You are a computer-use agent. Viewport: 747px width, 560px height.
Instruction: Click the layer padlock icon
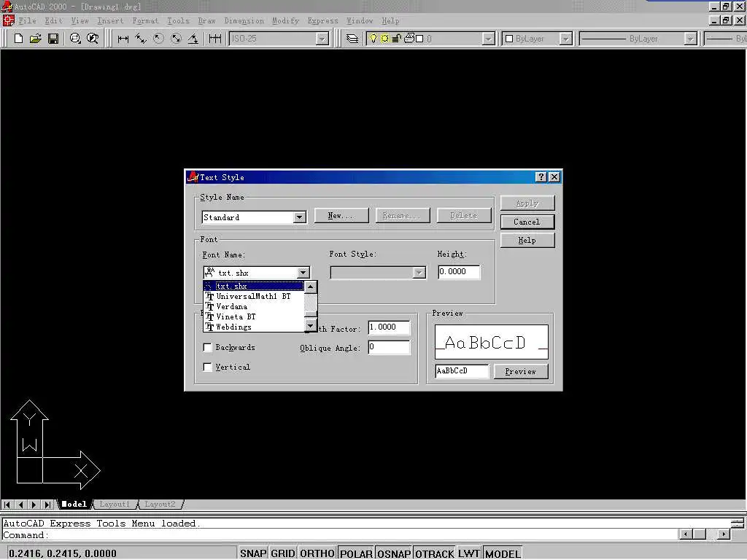point(396,39)
